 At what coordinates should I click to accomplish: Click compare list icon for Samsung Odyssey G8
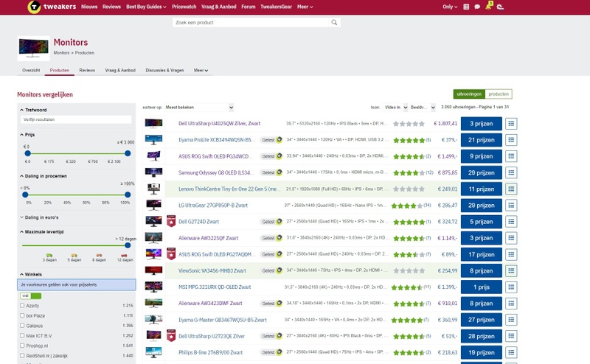click(x=512, y=172)
